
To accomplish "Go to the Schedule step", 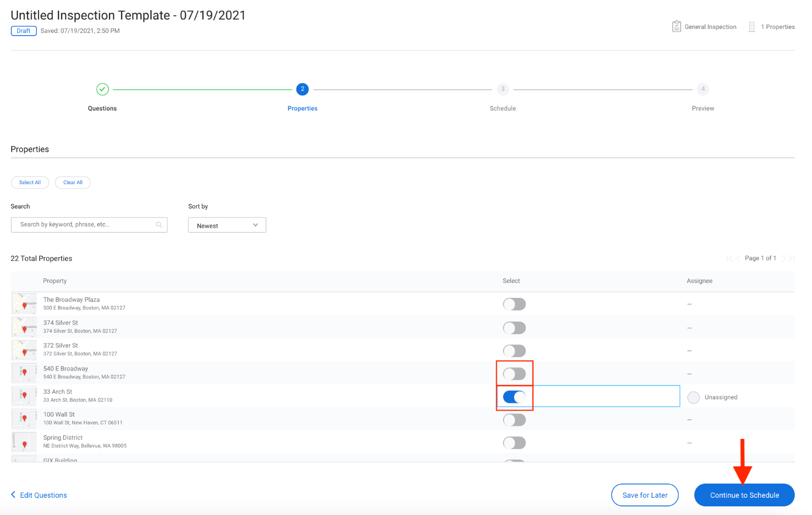I will pyautogui.click(x=502, y=89).
